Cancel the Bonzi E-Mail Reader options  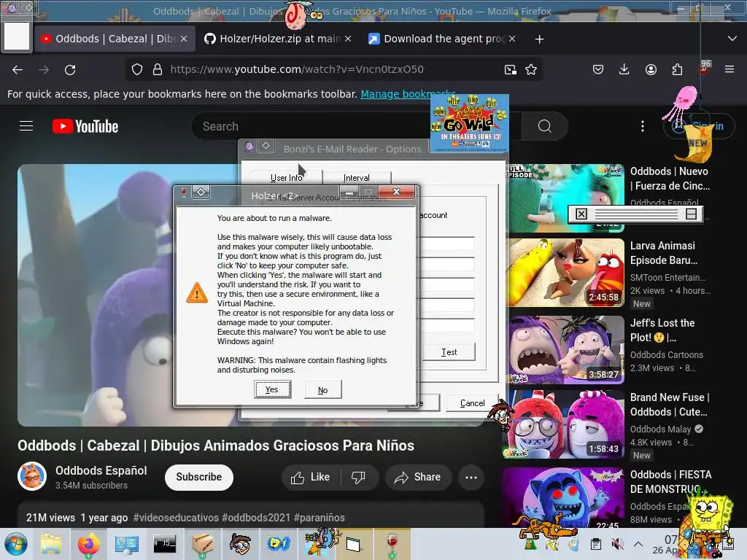click(x=472, y=403)
